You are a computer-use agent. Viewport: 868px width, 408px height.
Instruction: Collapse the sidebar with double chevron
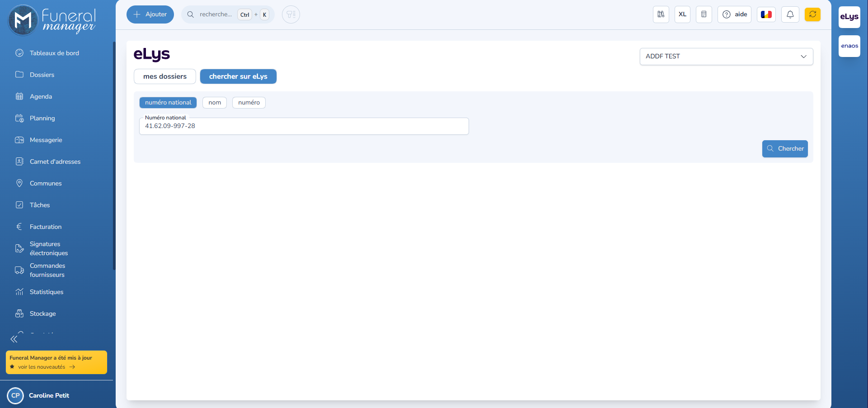[14, 339]
